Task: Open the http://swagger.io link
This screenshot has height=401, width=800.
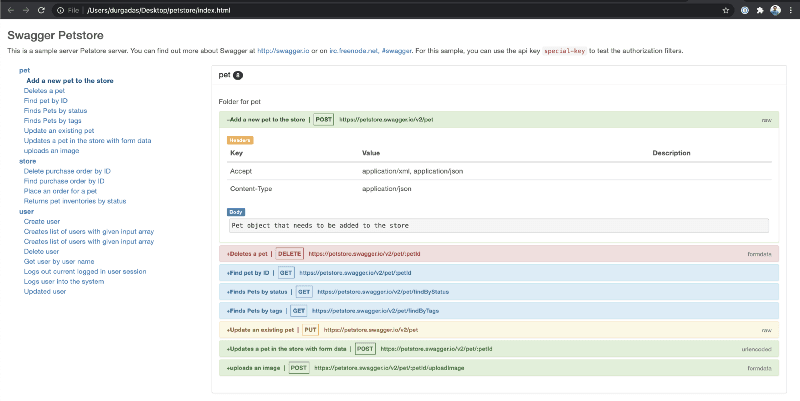Action: pyautogui.click(x=283, y=51)
